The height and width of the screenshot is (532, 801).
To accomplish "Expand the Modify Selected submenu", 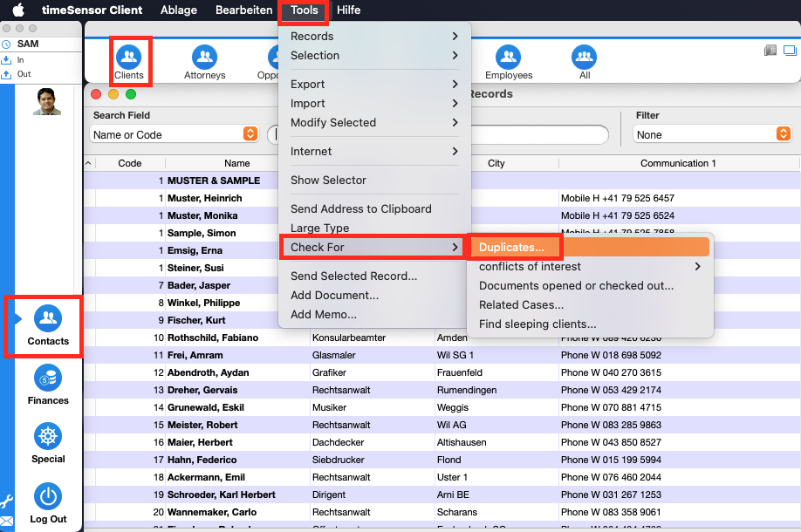I will click(374, 122).
